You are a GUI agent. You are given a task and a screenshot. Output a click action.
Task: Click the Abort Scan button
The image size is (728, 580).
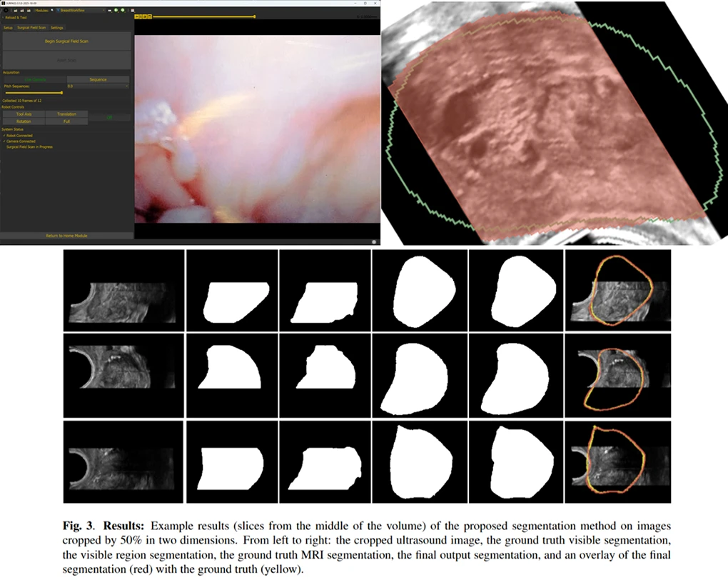coord(66,61)
